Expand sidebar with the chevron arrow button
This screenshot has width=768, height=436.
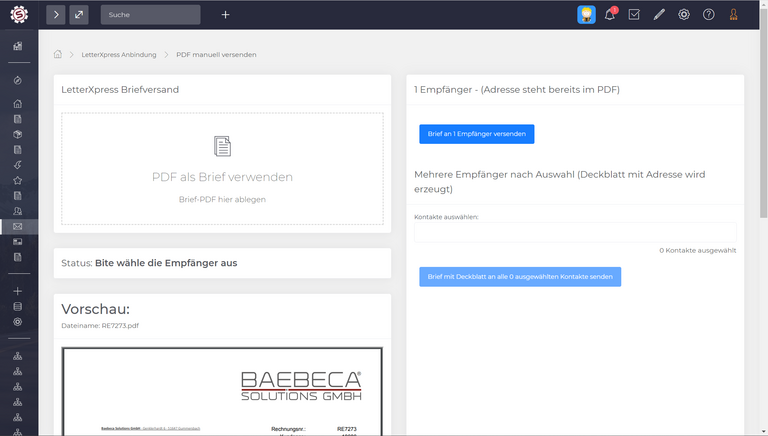click(56, 15)
